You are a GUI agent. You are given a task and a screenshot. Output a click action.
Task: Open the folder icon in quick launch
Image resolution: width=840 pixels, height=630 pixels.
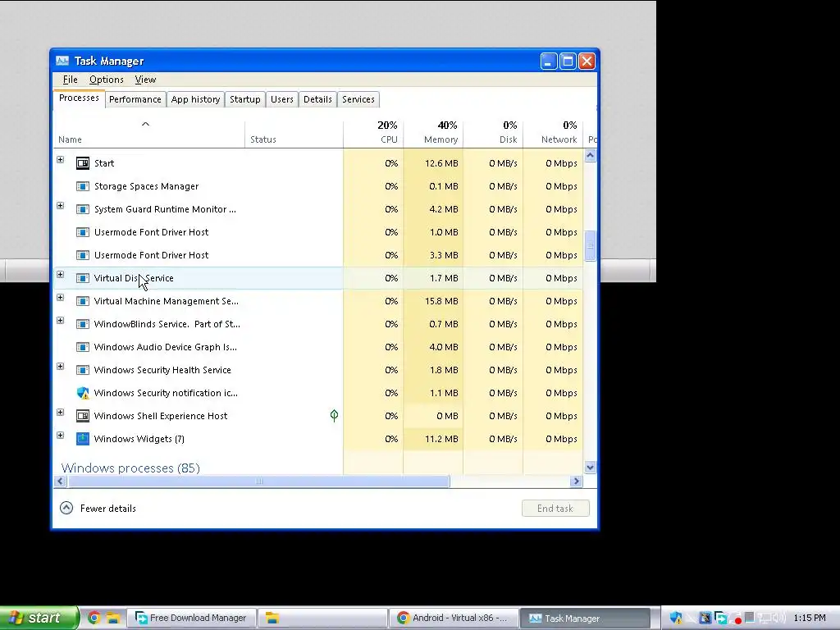(112, 619)
